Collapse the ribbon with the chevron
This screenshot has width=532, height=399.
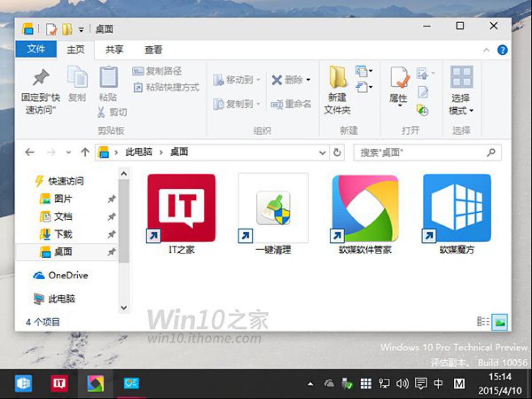point(486,50)
